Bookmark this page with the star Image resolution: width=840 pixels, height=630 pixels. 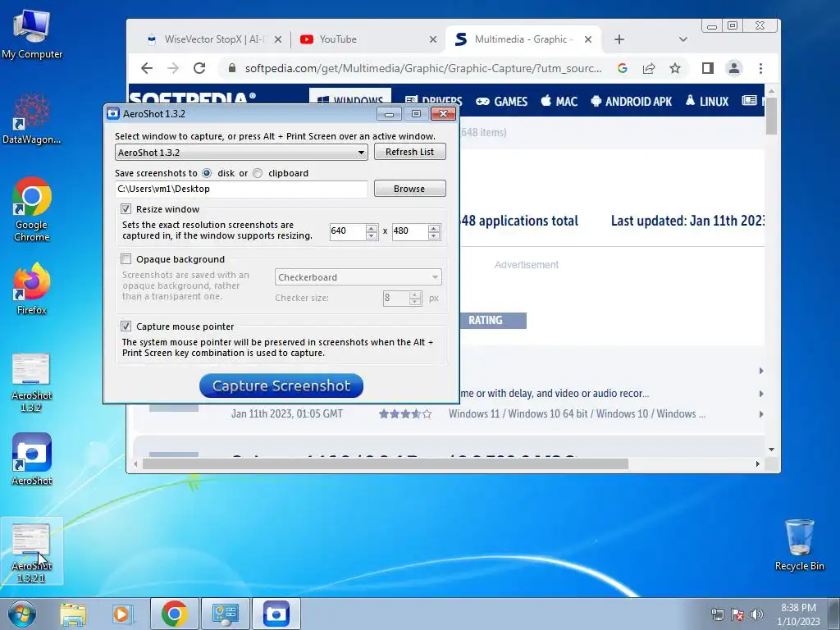[675, 68]
